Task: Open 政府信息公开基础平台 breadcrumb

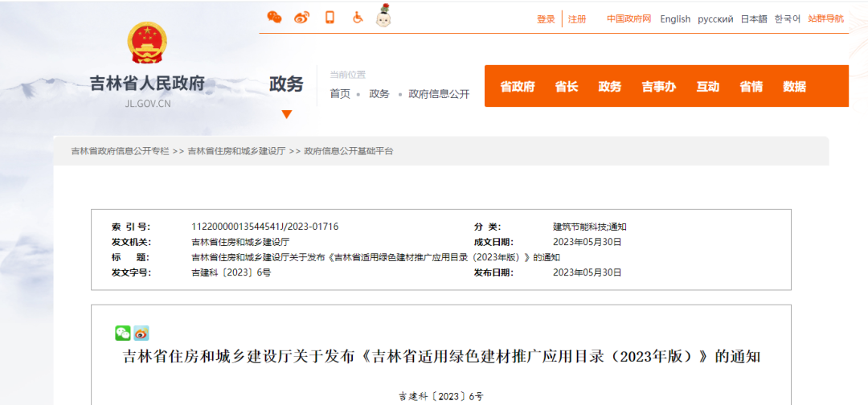Action: 348,151
